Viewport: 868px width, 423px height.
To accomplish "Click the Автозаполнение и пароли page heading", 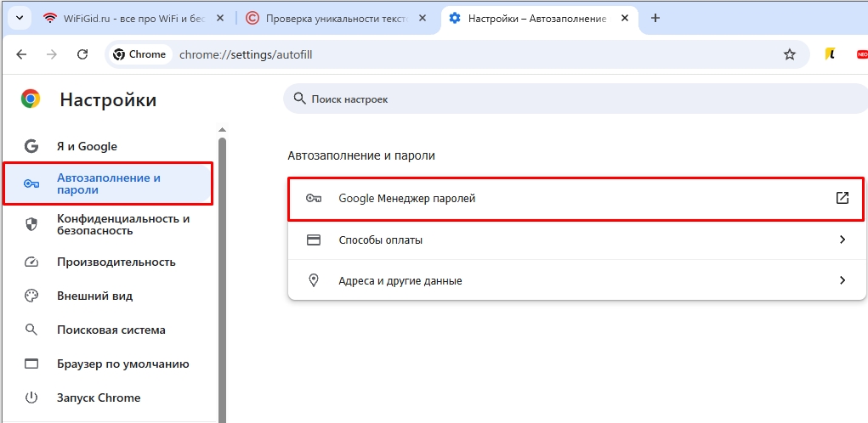I will 361,155.
